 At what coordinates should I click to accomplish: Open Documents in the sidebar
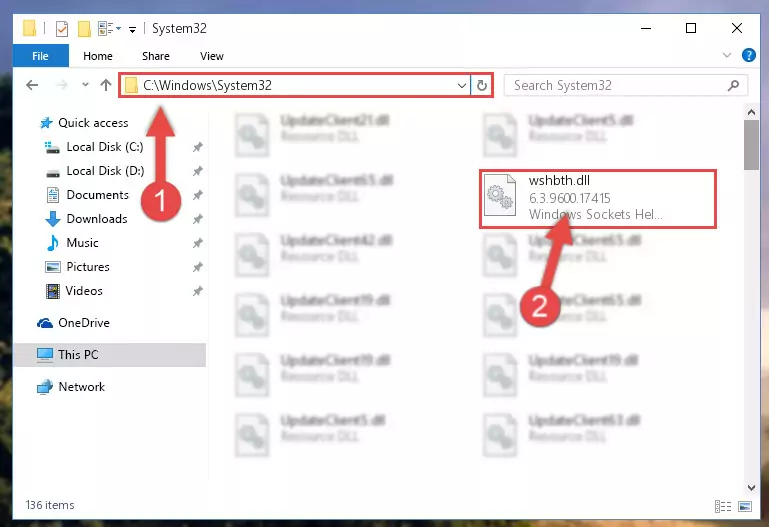click(x=97, y=195)
